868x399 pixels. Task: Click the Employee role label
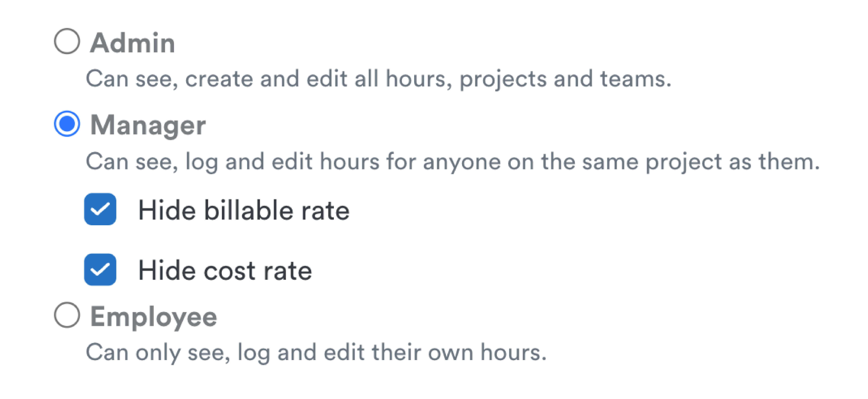(154, 317)
